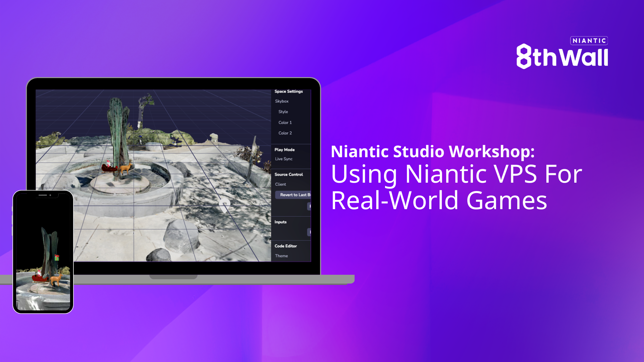644x362 pixels.
Task: Open the Style dropdown under Skybox
Action: point(283,112)
